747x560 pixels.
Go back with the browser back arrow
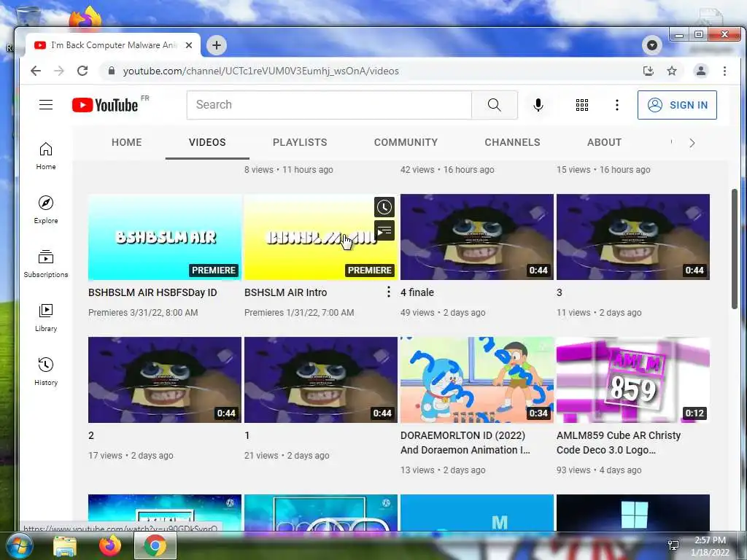36,71
